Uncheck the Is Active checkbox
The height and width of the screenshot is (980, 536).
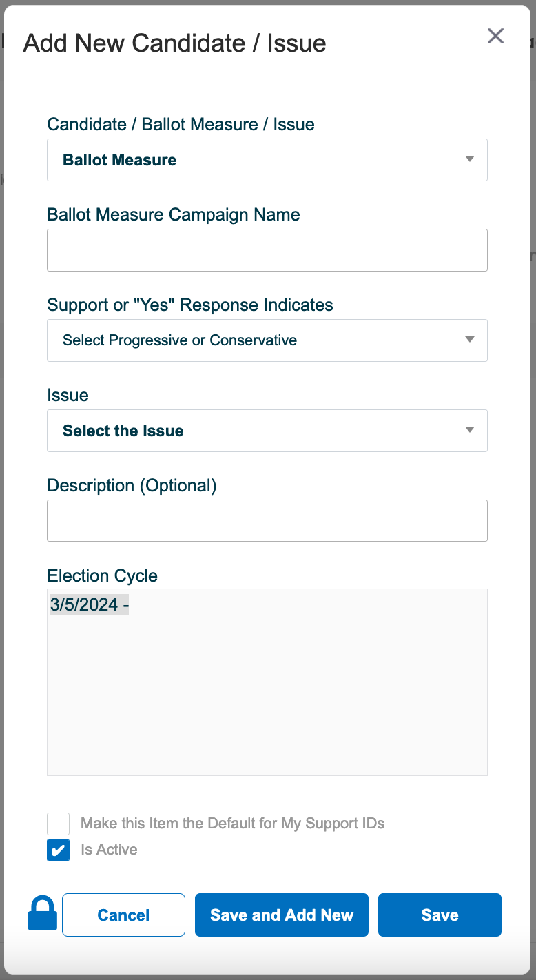[x=59, y=850]
